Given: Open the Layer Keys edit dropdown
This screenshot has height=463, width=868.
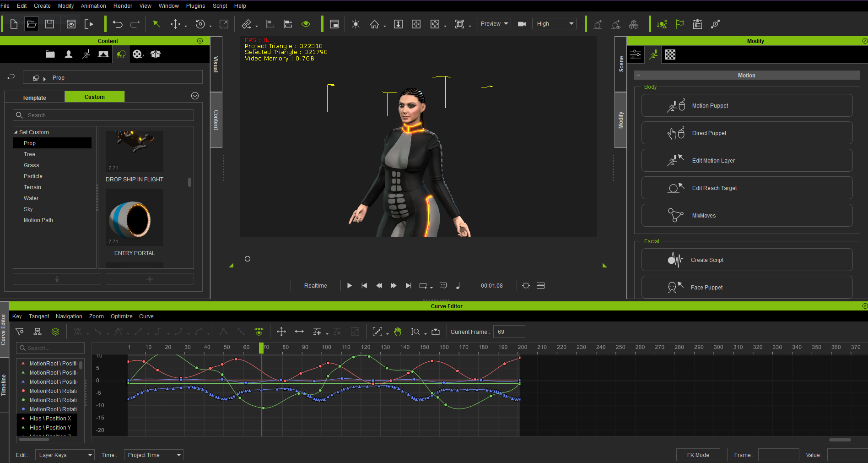Looking at the screenshot, I should tap(65, 455).
